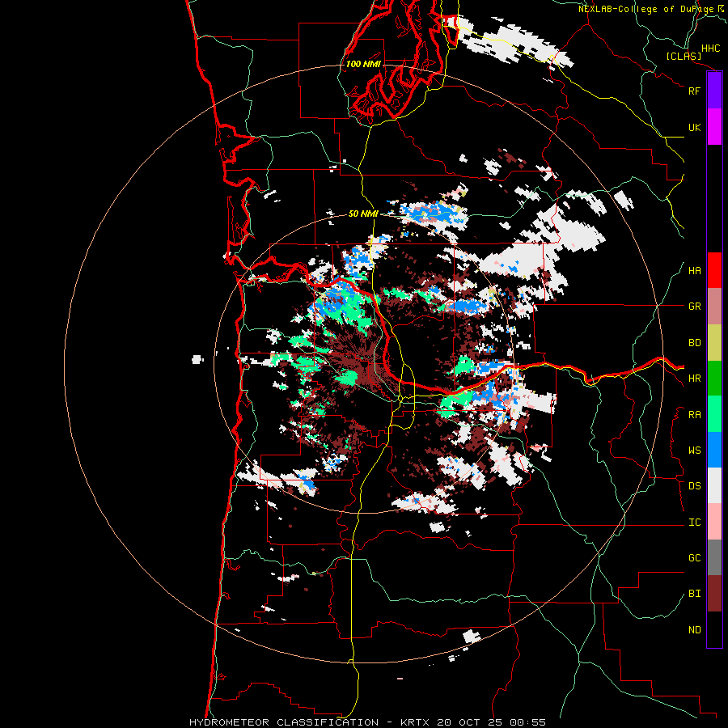This screenshot has height=728, width=728.
Task: Click the RA legend label
Action: [x=694, y=415]
